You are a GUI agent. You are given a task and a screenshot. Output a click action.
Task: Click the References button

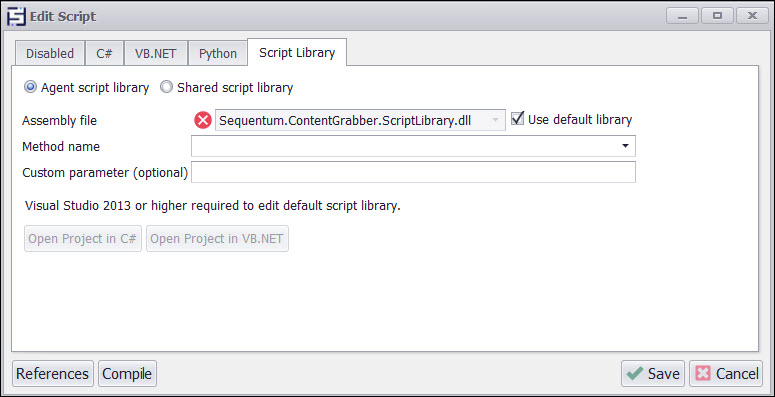click(x=52, y=374)
